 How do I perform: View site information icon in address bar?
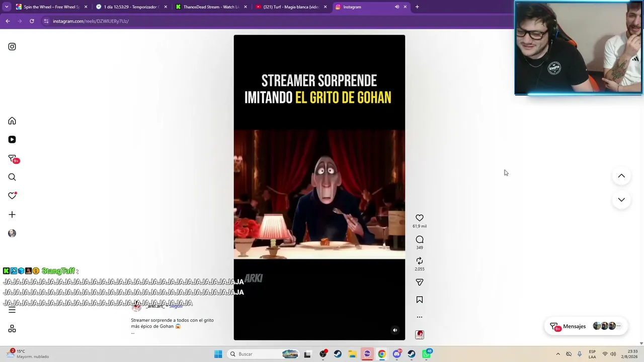pos(46,21)
